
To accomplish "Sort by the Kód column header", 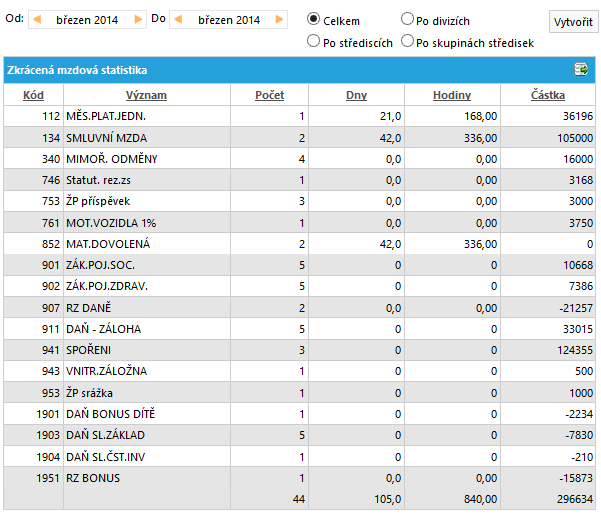I will [33, 95].
